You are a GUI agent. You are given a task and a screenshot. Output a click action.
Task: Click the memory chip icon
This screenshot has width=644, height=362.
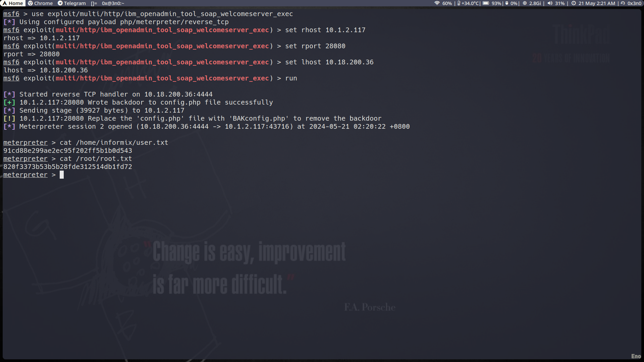(525, 3)
